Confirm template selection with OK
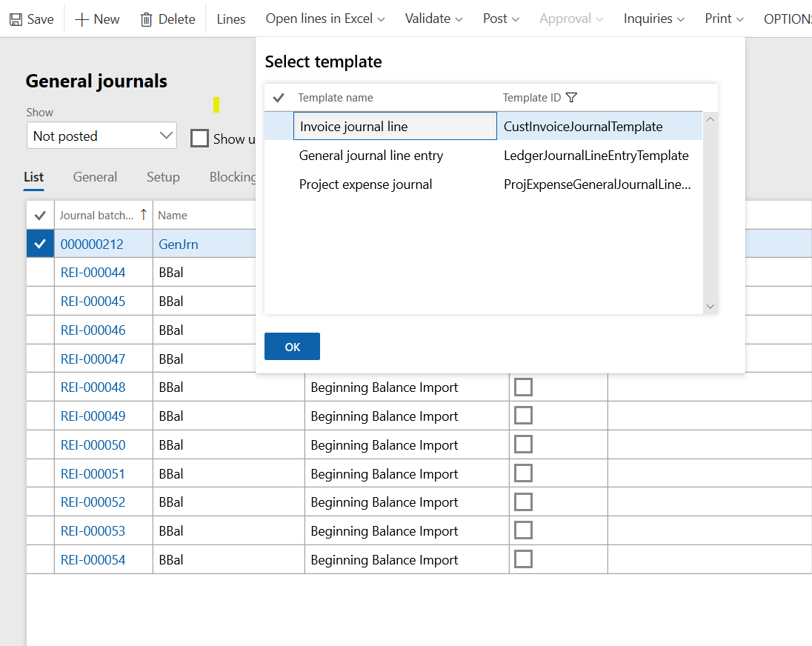This screenshot has width=812, height=646. click(292, 346)
